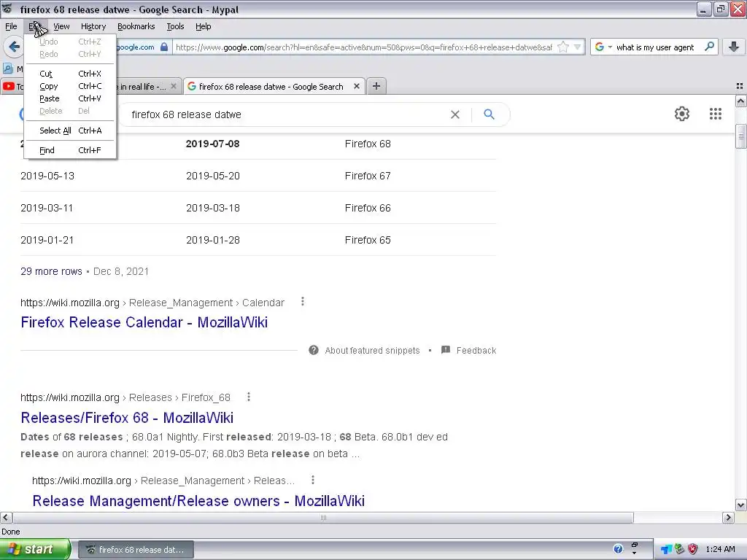Click the 'Firefox 65' table cell
This screenshot has width=747, height=560.
[368, 239]
